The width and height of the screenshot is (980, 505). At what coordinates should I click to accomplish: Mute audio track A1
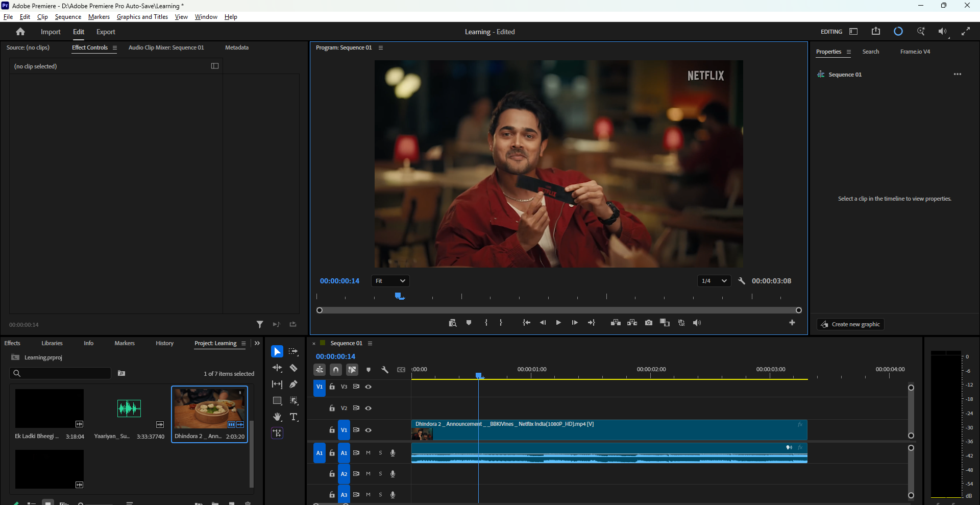click(x=368, y=453)
